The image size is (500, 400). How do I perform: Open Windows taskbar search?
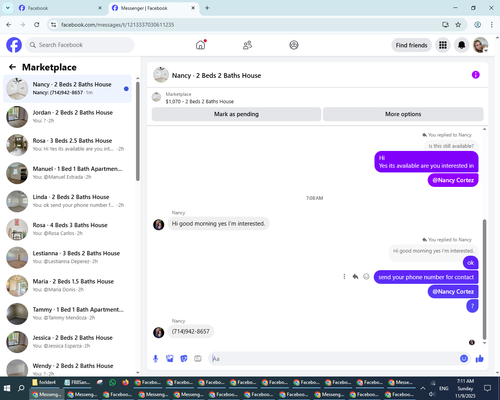click(x=21, y=388)
